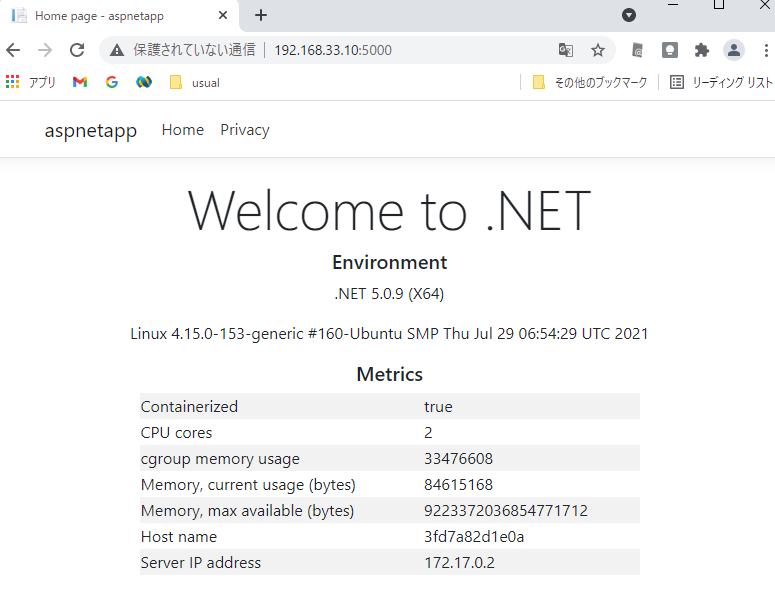
Task: Open the Privacy nav link
Action: pyautogui.click(x=245, y=130)
